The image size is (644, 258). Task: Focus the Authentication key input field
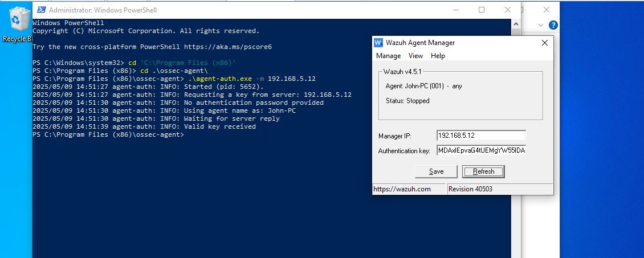point(481,150)
